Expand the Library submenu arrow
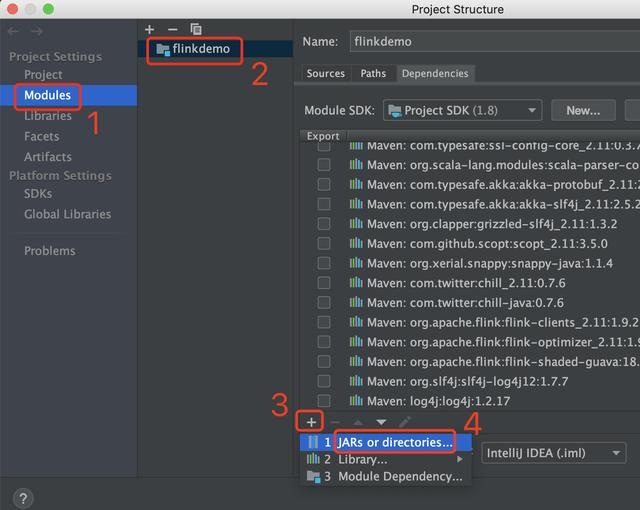 tap(460, 459)
